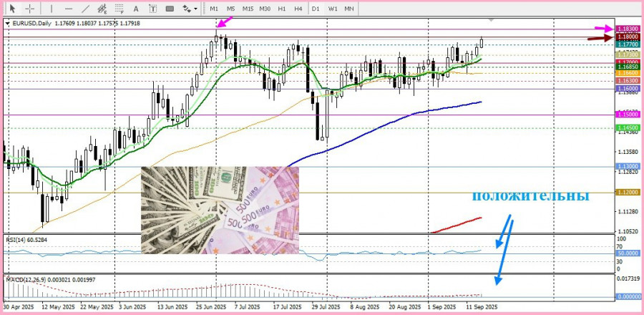Switch chart to H1 timeframe
Screen dimensions: 644x315
(x=282, y=8)
